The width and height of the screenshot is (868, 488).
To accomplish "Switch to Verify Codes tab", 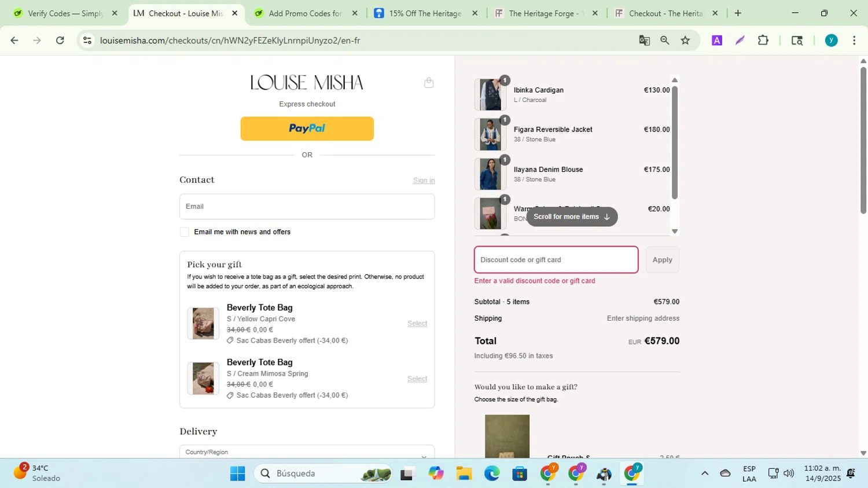I will tap(65, 13).
